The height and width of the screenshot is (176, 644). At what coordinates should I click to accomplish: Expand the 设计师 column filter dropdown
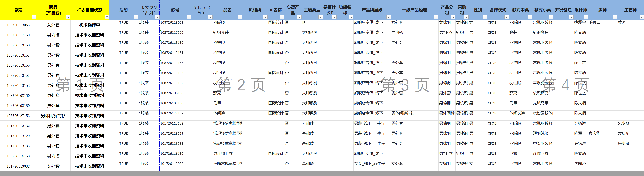coord(586,17)
